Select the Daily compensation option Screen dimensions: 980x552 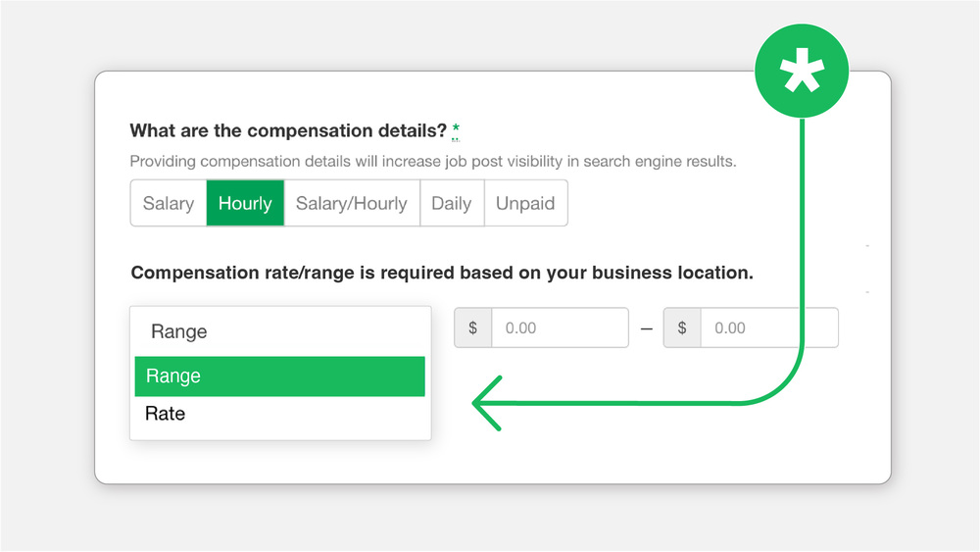pyautogui.click(x=452, y=203)
